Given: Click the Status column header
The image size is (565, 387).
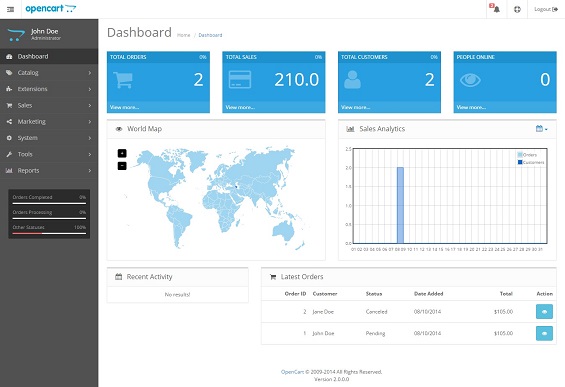Looking at the screenshot, I should [x=374, y=294].
